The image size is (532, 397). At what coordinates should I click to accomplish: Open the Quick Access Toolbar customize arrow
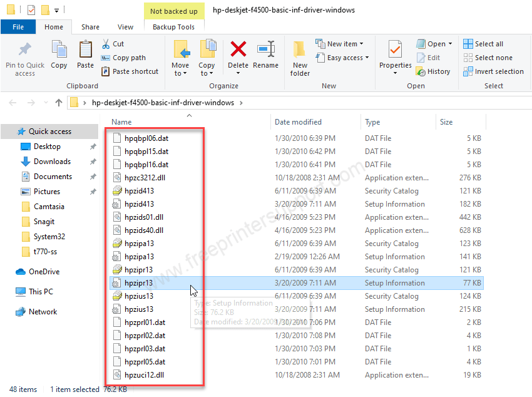(x=57, y=11)
